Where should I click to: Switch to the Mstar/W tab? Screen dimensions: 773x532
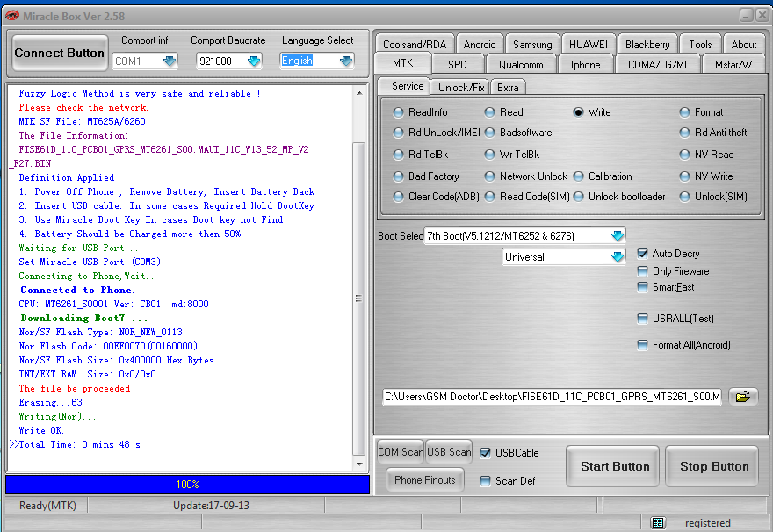tap(733, 65)
